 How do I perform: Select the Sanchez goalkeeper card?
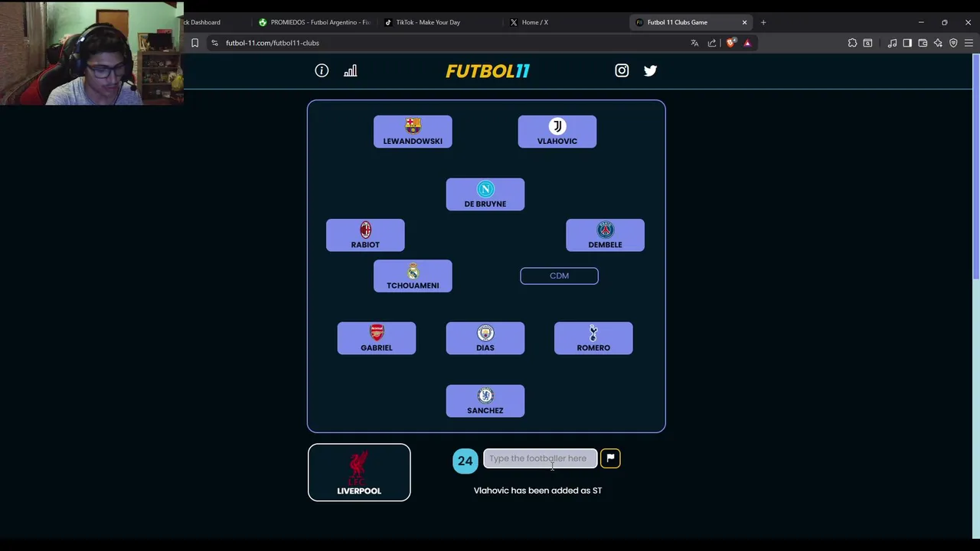point(485,401)
